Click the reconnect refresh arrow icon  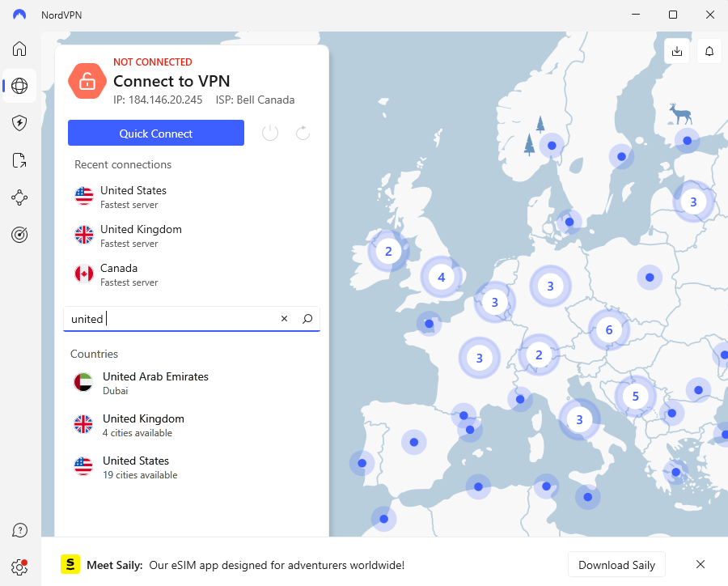[x=303, y=133]
